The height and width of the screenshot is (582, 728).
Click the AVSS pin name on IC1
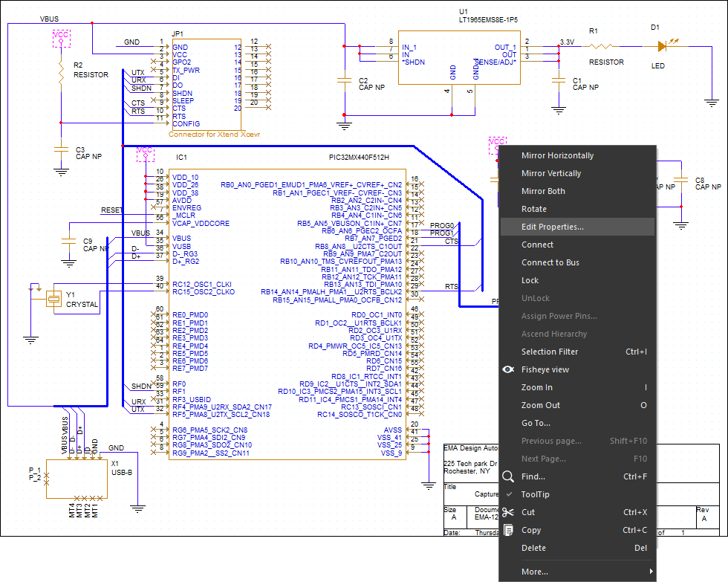coord(393,430)
